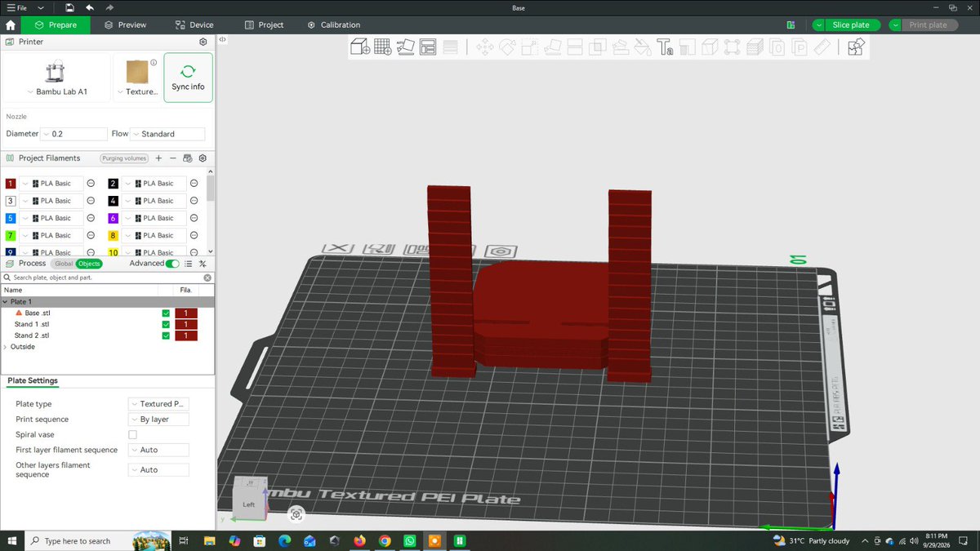Screen dimensions: 980x551
Task: Click the edit icon for filament 4
Action: (x=194, y=201)
